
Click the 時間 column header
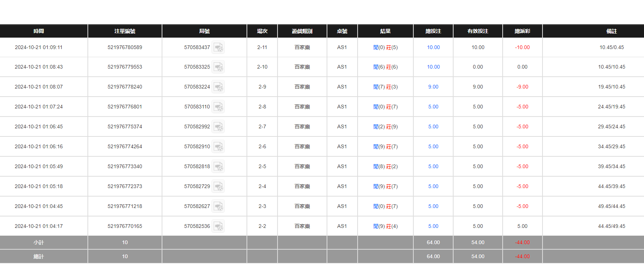(39, 31)
